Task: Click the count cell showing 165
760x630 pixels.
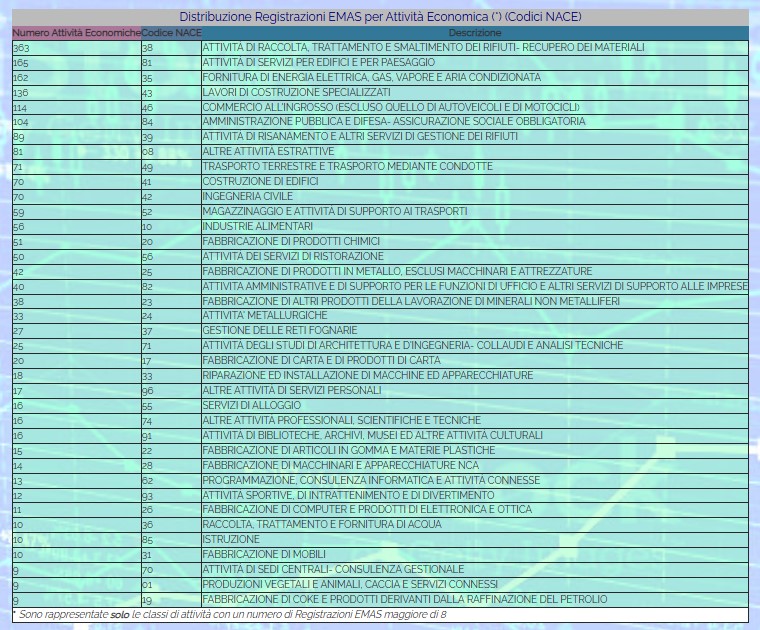Action: 20,63
